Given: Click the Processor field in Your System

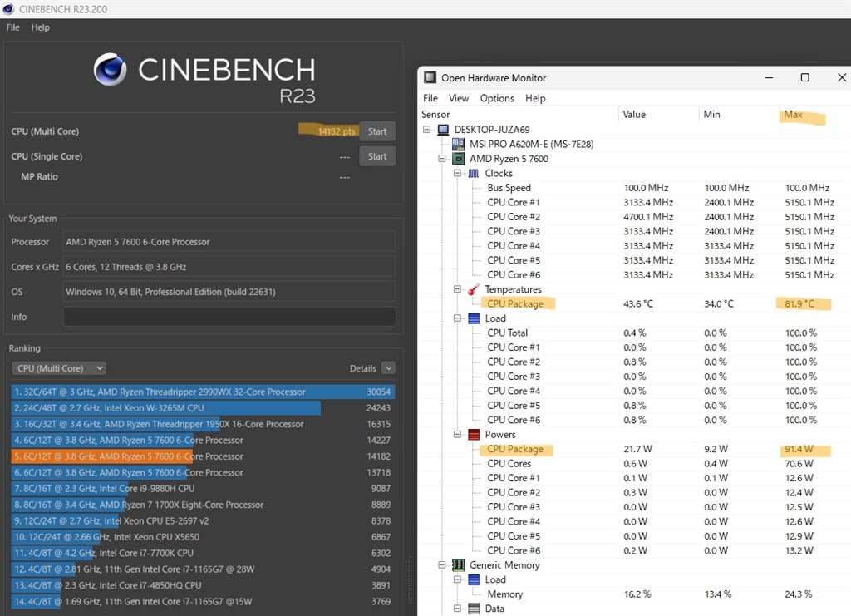Looking at the screenshot, I should [x=229, y=242].
